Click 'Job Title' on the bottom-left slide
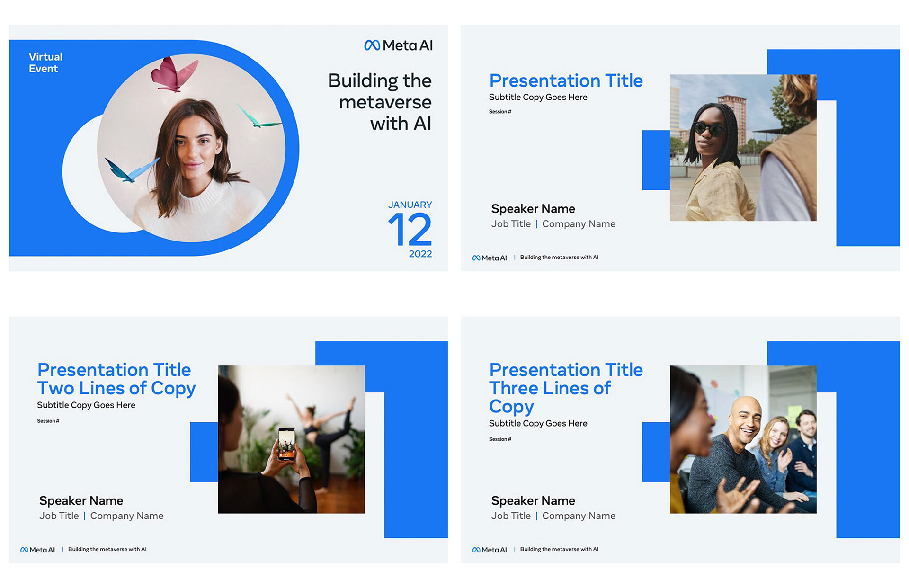 pyautogui.click(x=59, y=516)
